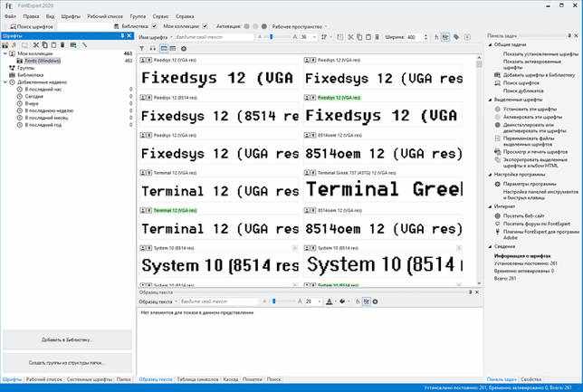
Task: Toggle the highlighted kerning button in the preview toolbar
Action: [445, 37]
